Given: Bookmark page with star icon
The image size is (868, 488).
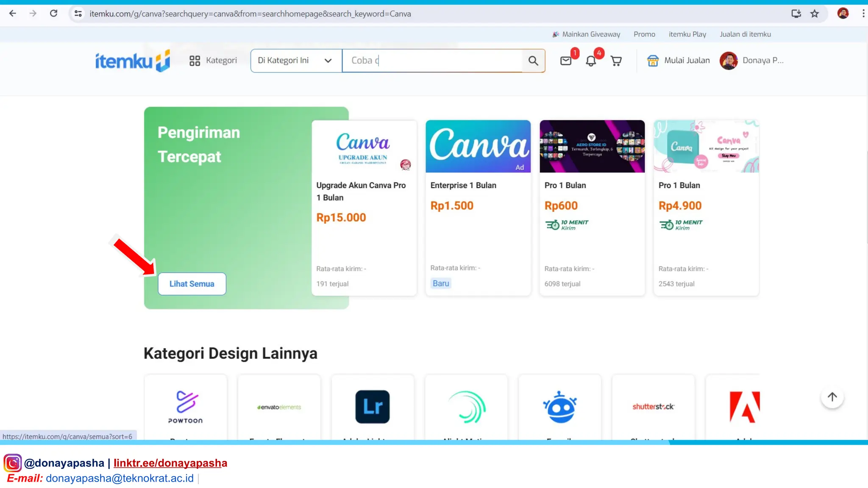Looking at the screenshot, I should click(x=815, y=14).
